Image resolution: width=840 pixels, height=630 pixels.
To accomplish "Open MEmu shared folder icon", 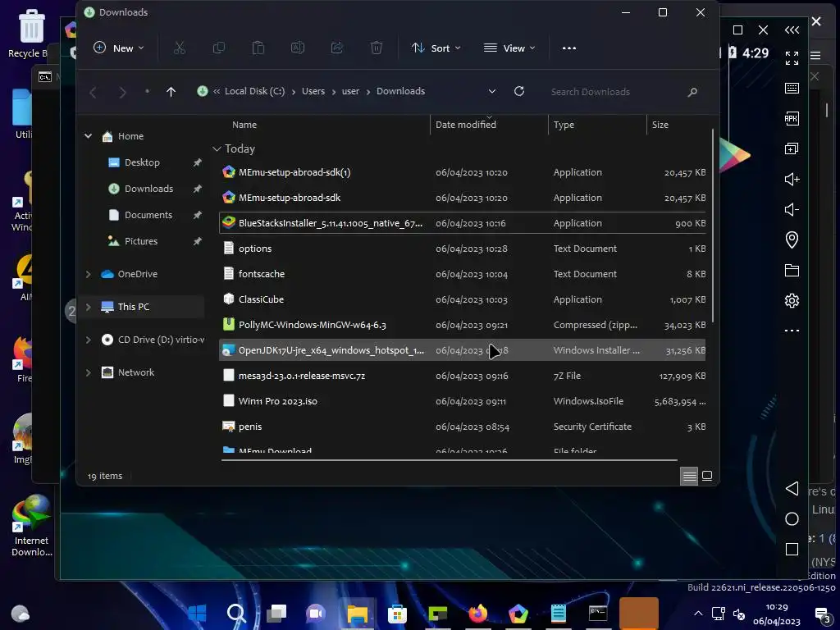I will (792, 270).
